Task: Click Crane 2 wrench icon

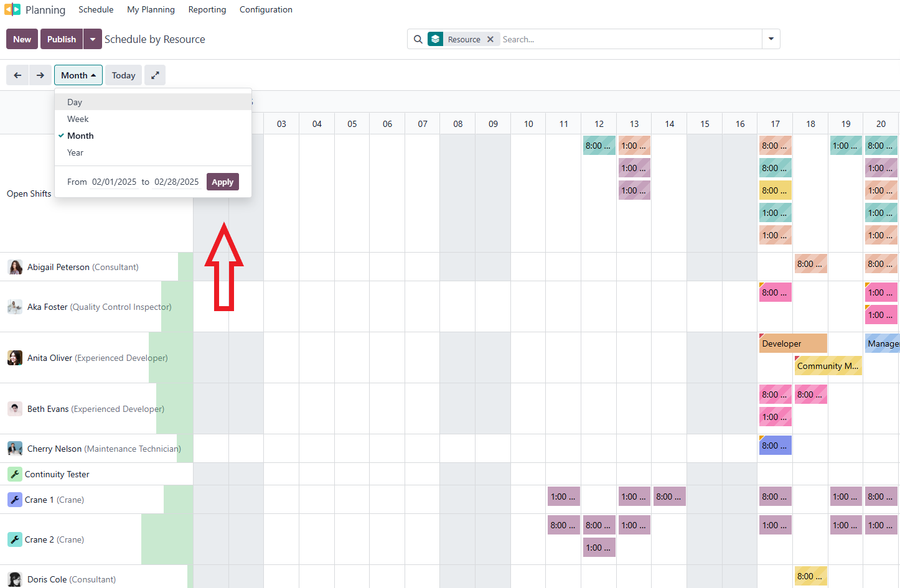Action: coord(15,539)
